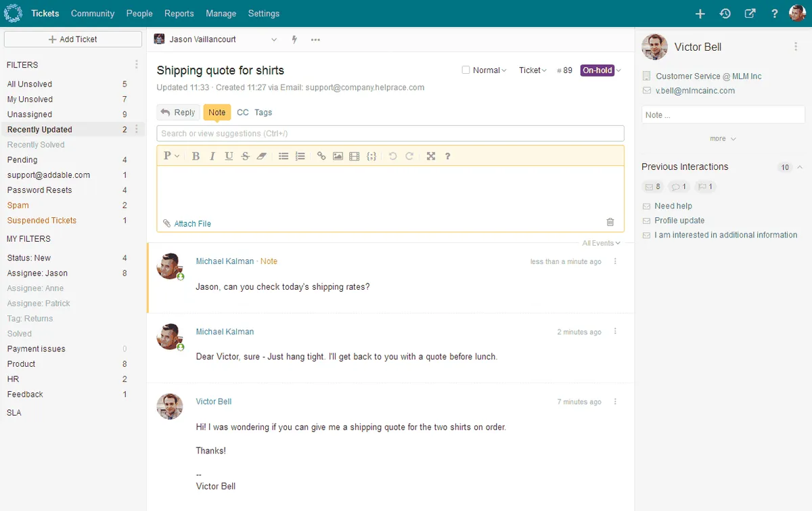This screenshot has height=511, width=812.
Task: Discard draft with the trash icon
Action: tap(610, 222)
